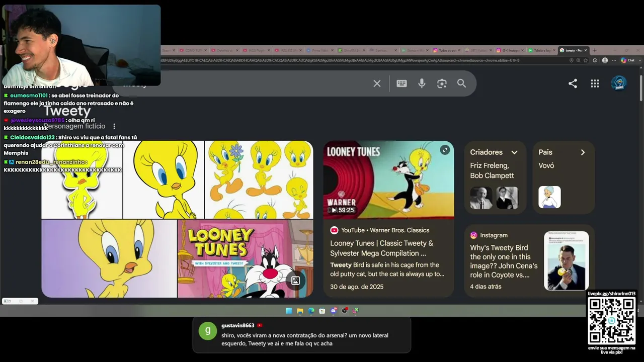This screenshot has height=362, width=644.
Task: Open the Tweety with flower character sheet image
Action: (259, 179)
